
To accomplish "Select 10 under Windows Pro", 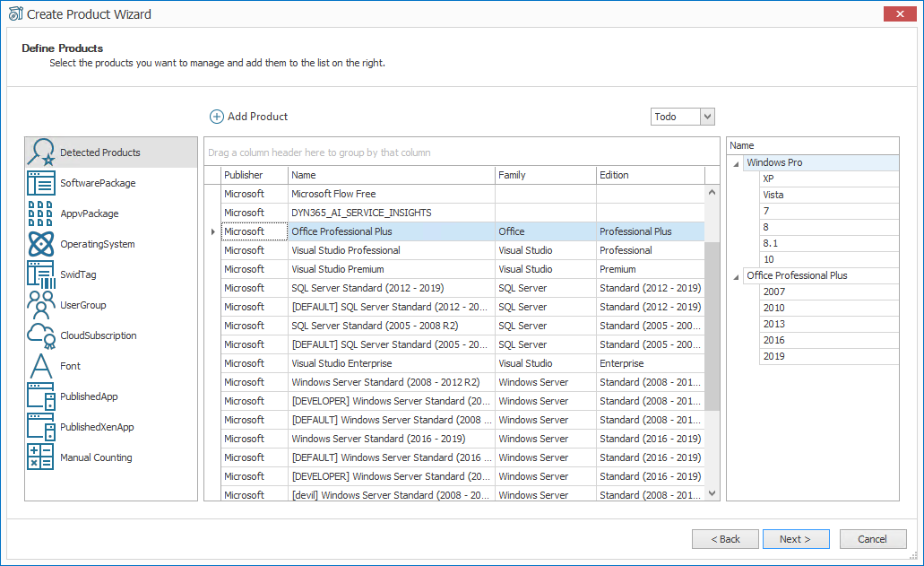I will point(829,259).
